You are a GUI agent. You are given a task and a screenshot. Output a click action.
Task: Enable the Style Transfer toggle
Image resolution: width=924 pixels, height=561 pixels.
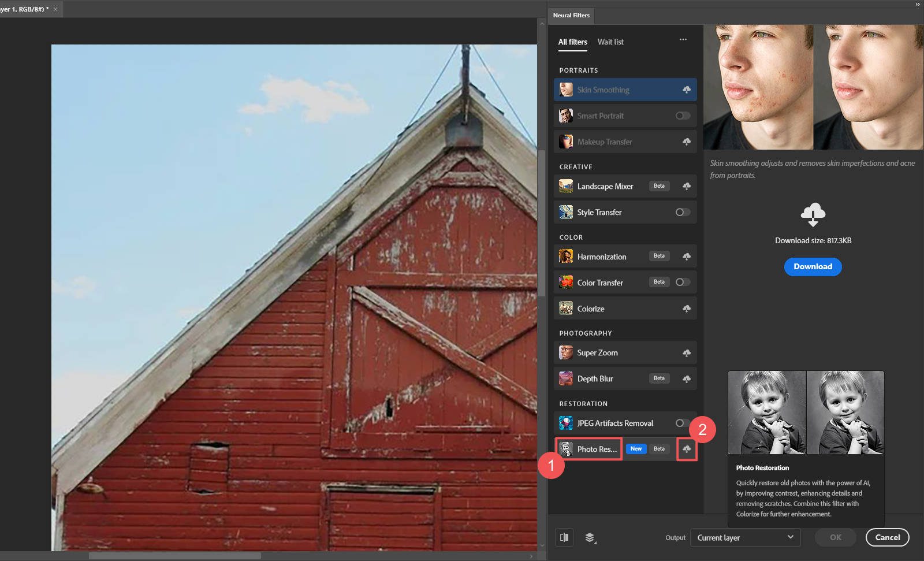coord(682,212)
